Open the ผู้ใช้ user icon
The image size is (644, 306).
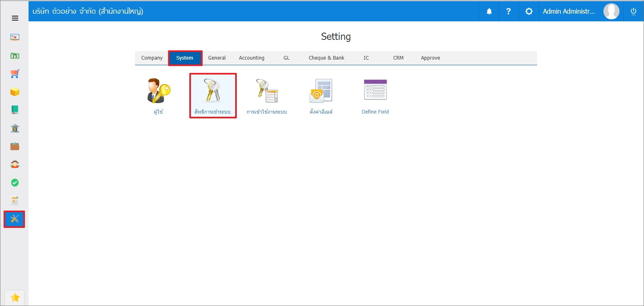[158, 91]
